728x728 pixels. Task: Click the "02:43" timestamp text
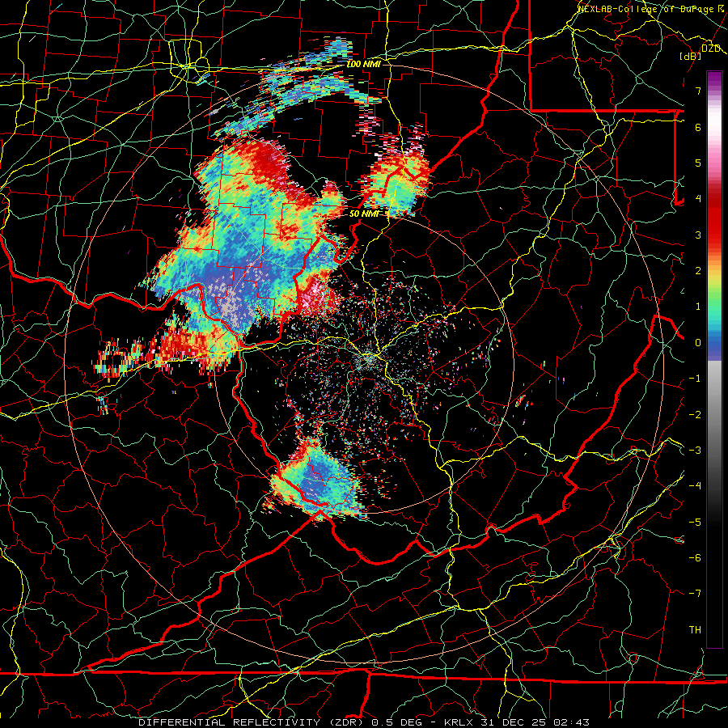coord(571,722)
